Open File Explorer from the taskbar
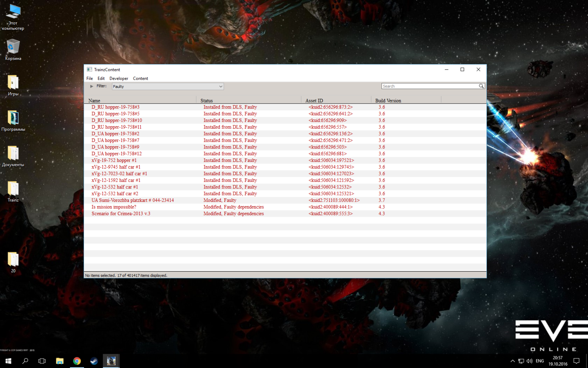This screenshot has width=588, height=368. tap(60, 361)
